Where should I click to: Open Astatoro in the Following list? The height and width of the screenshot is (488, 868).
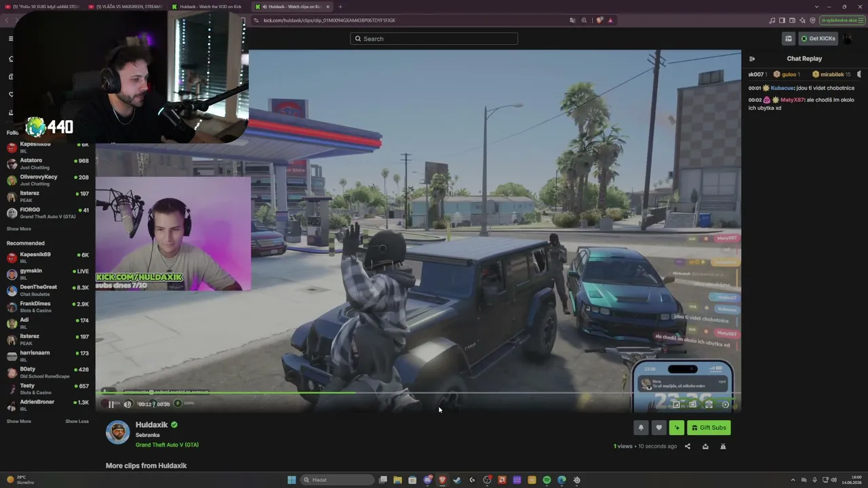(47, 163)
